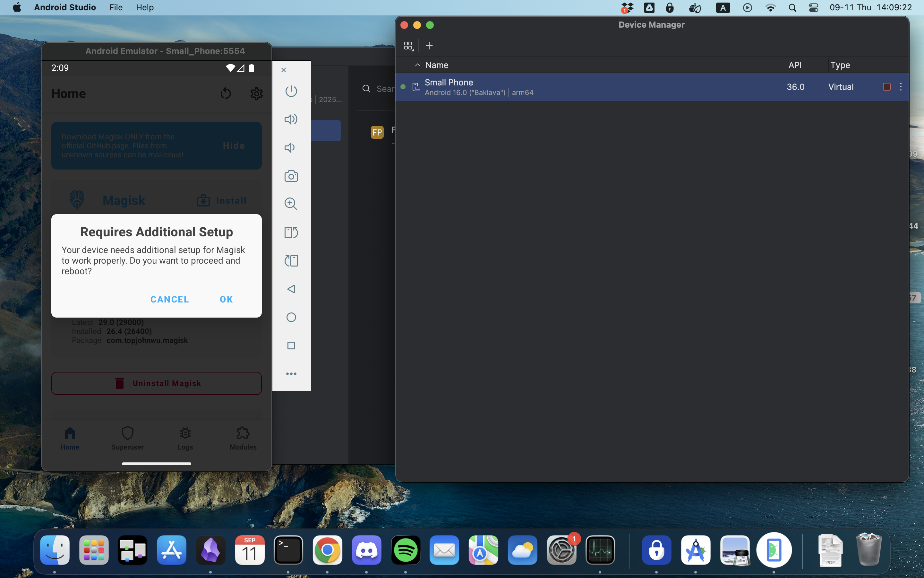Image resolution: width=924 pixels, height=578 pixels.
Task: Open Control Center in menu bar
Action: tap(814, 8)
